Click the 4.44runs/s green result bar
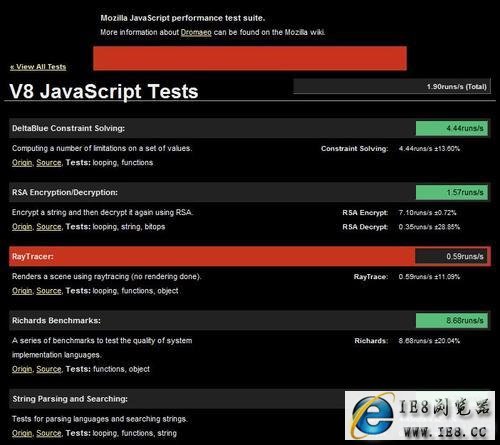The height and width of the screenshot is (445, 500). coord(452,128)
